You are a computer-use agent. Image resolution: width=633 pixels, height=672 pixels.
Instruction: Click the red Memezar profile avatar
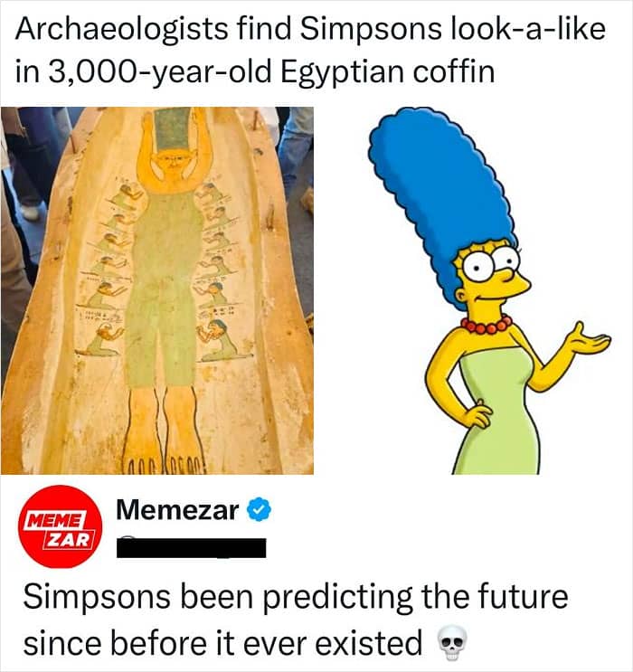click(60, 526)
